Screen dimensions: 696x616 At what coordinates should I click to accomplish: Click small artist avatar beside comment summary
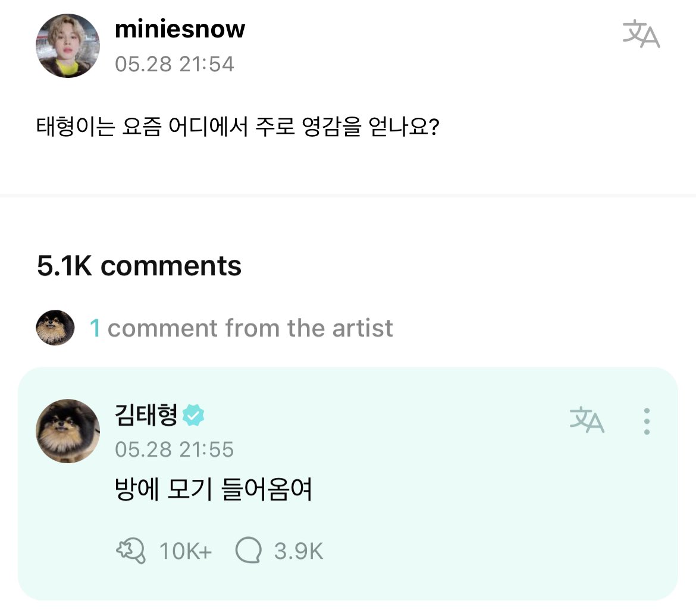pyautogui.click(x=55, y=328)
